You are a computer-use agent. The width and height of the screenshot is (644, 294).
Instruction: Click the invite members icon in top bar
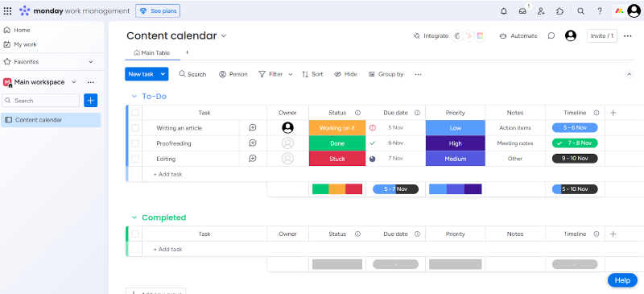541,11
